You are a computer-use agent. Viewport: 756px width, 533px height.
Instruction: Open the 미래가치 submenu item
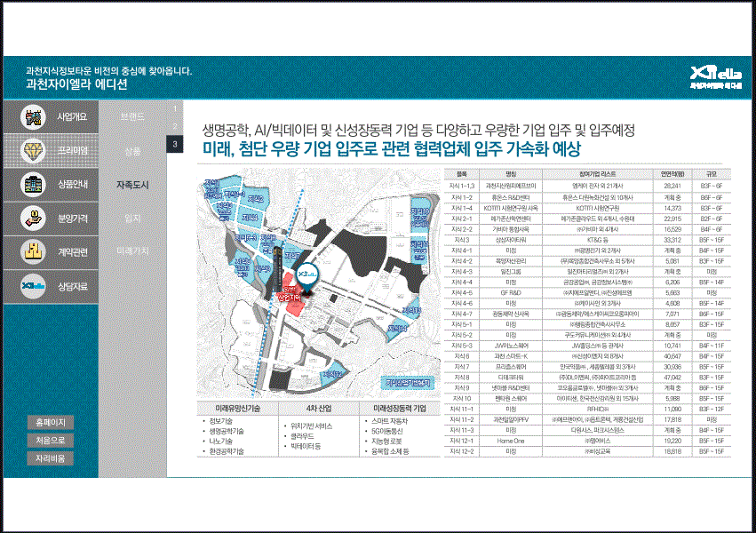point(132,251)
